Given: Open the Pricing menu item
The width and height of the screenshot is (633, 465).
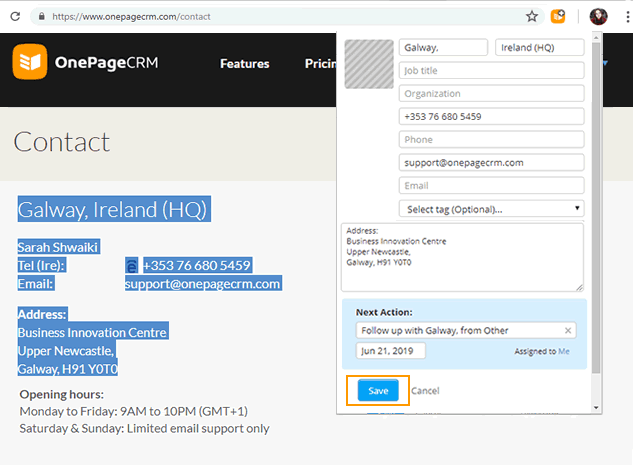Looking at the screenshot, I should pos(320,64).
